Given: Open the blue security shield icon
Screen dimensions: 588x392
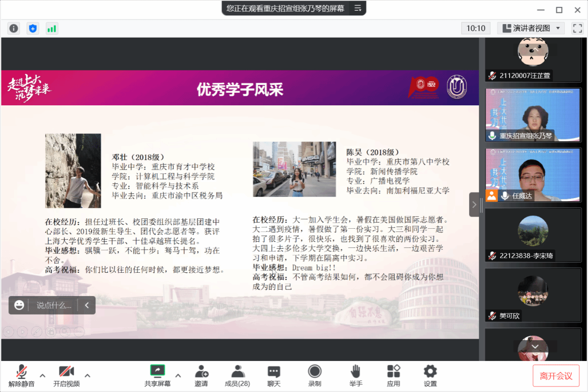Looking at the screenshot, I should 33,28.
